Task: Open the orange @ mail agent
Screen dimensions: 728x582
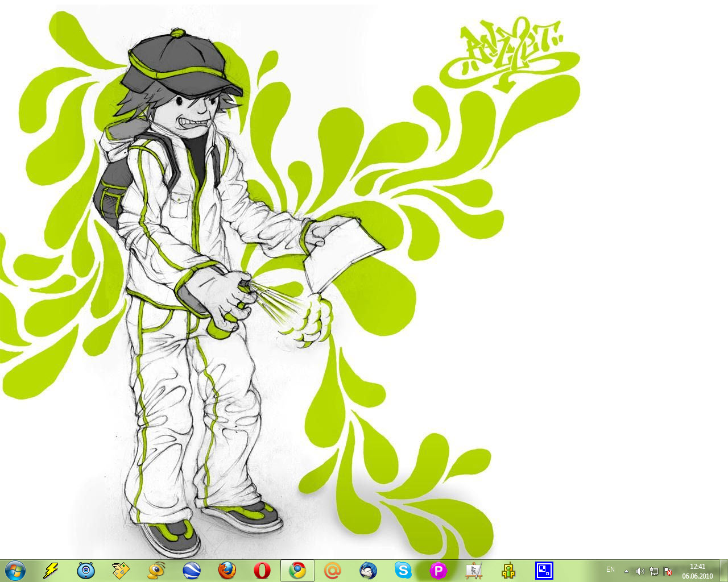Action: click(x=332, y=570)
